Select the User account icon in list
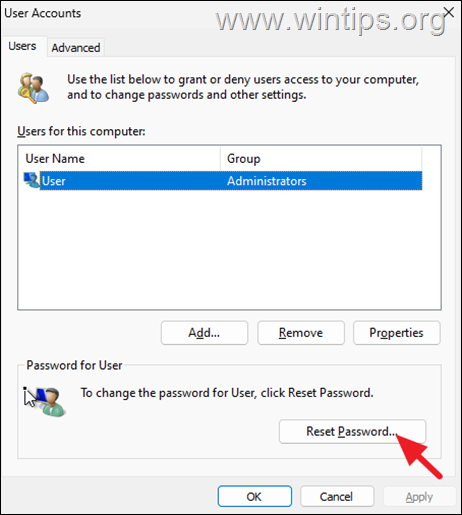The height and width of the screenshot is (515, 462). [x=31, y=180]
